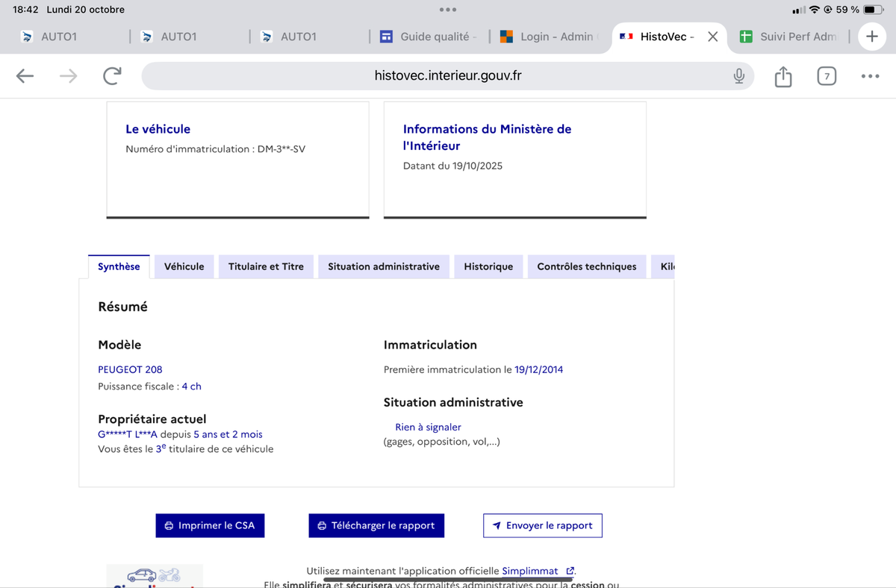Open the Contrôles techniques tab
Image resolution: width=896 pixels, height=588 pixels.
tap(586, 266)
